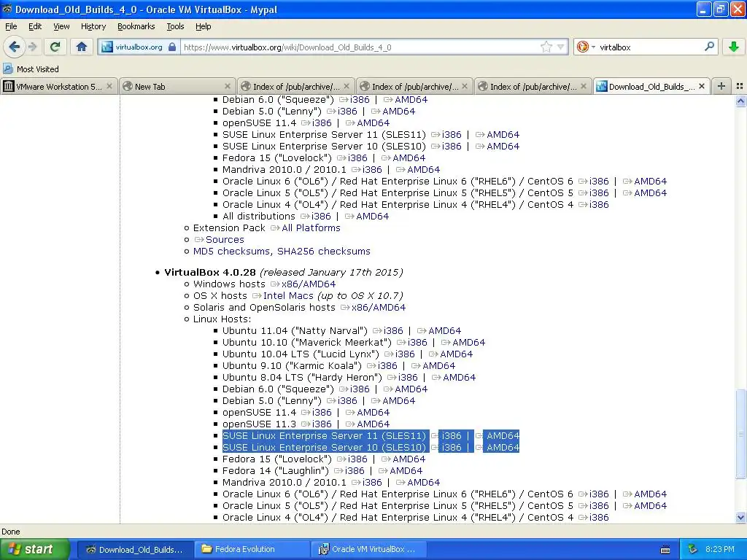The height and width of the screenshot is (560, 747).
Task: Switch to the New Tab tab
Action: (177, 86)
